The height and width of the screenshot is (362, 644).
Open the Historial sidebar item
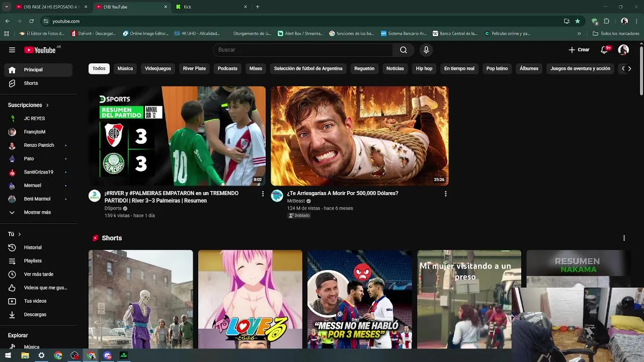click(x=38, y=247)
